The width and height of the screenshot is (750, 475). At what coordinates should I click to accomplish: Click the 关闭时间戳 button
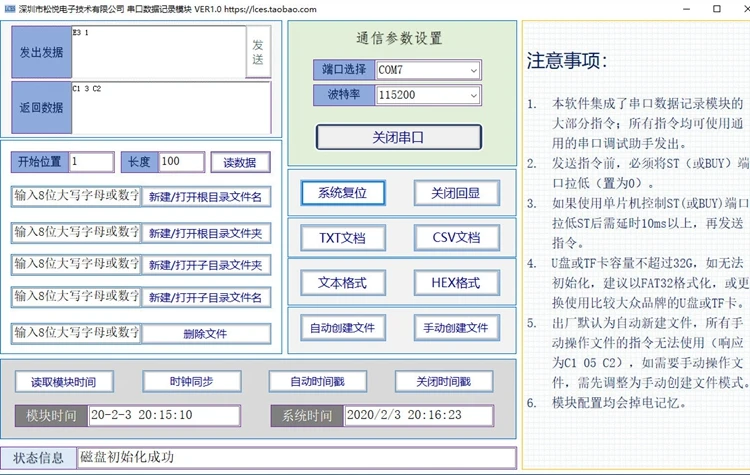(x=444, y=382)
